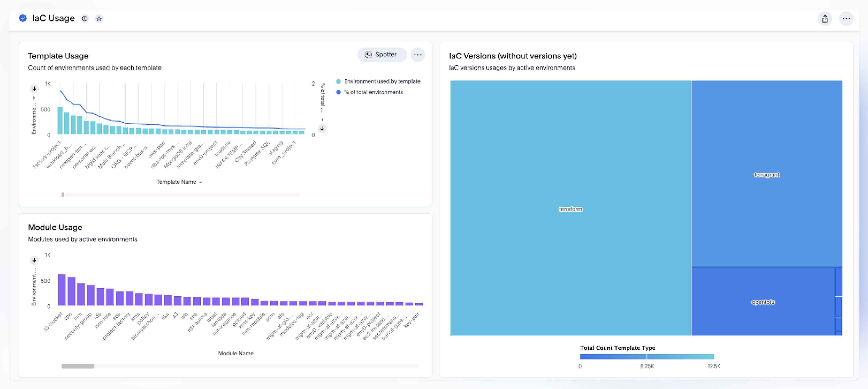Click the verified badge icon beside IaC Usage
The height and width of the screenshot is (389, 868).
(x=22, y=18)
